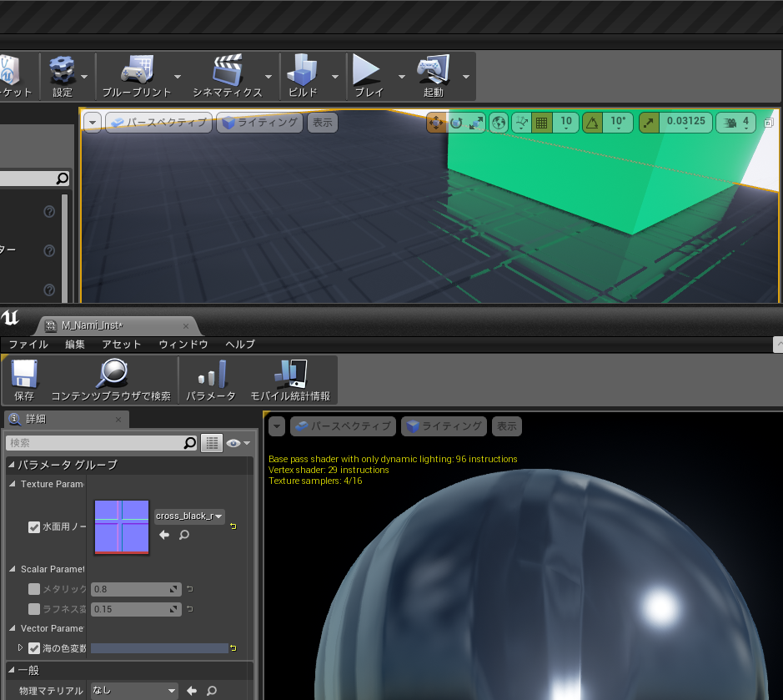Toggle rotation snapping angle icon

coord(592,123)
